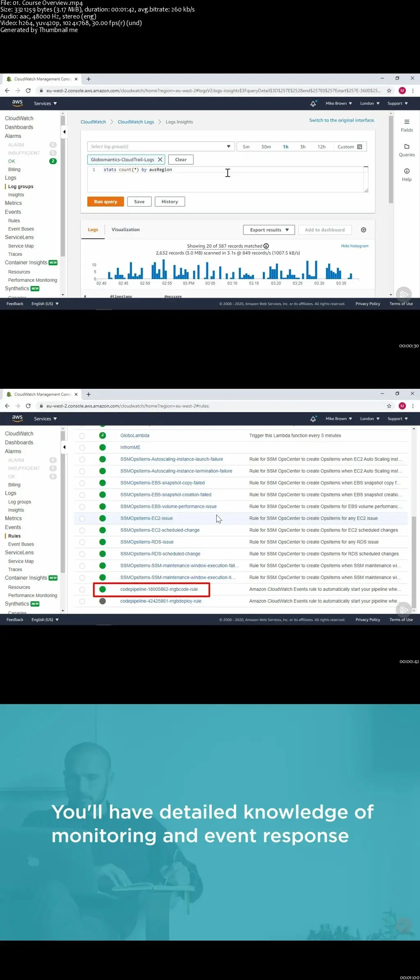Select radio for SSMOpsItems-Autoscaling-instance-launch-failure
The width and height of the screenshot is (420, 980).
pos(82,459)
